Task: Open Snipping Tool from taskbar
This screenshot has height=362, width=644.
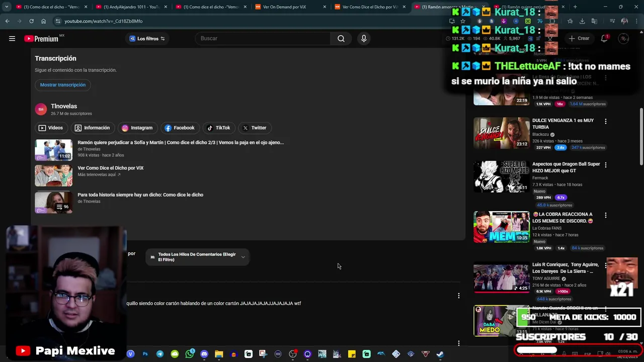Action: tap(263, 354)
